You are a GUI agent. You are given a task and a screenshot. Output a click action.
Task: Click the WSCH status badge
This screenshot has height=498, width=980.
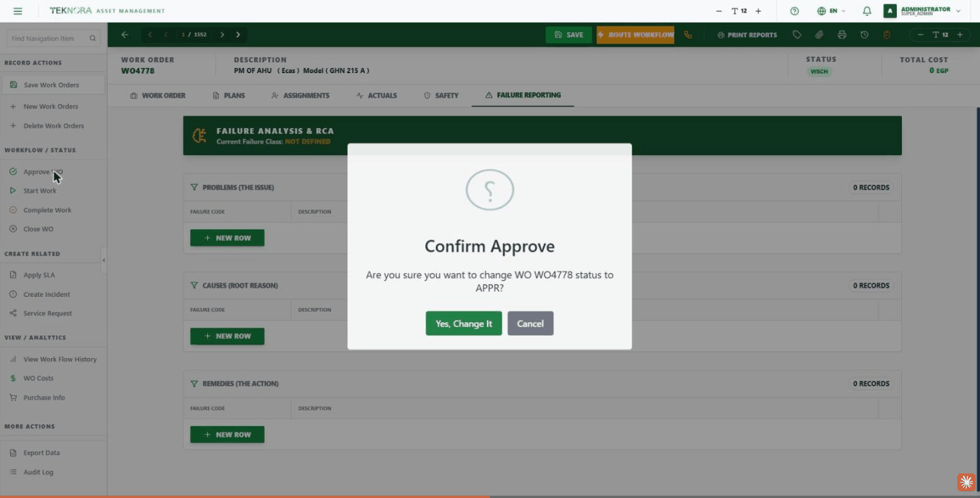(819, 71)
